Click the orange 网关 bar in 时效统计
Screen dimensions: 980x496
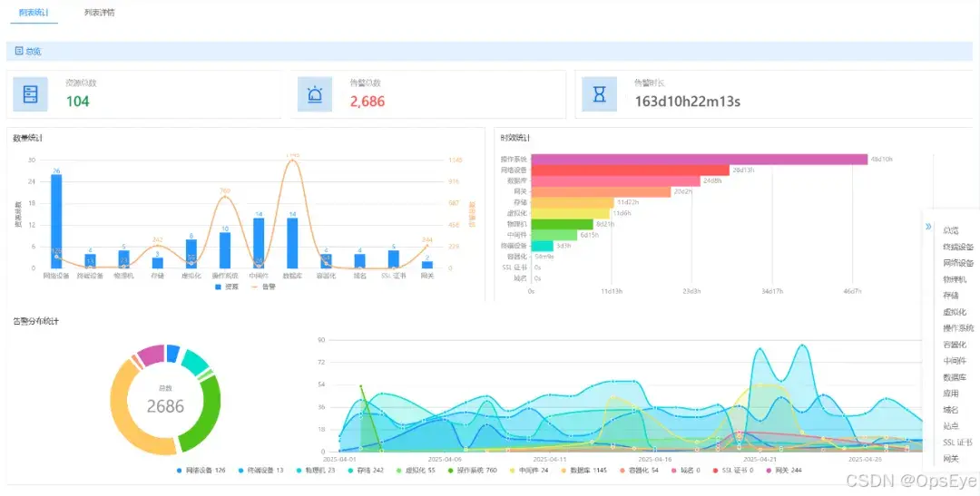click(601, 191)
